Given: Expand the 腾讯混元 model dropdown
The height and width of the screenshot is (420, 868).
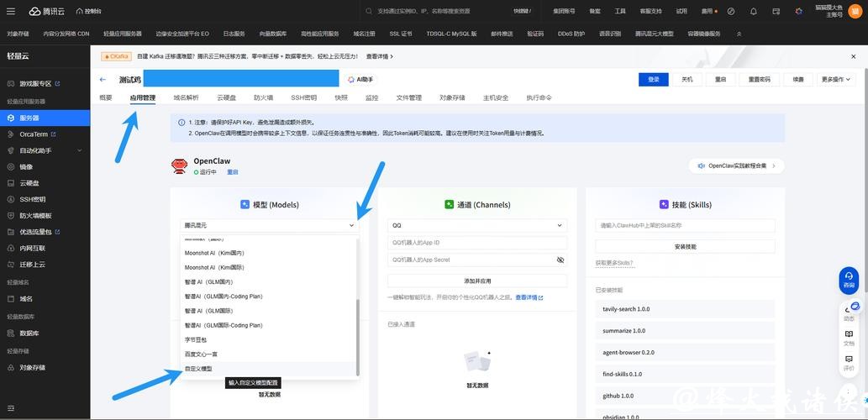Looking at the screenshot, I should click(269, 225).
